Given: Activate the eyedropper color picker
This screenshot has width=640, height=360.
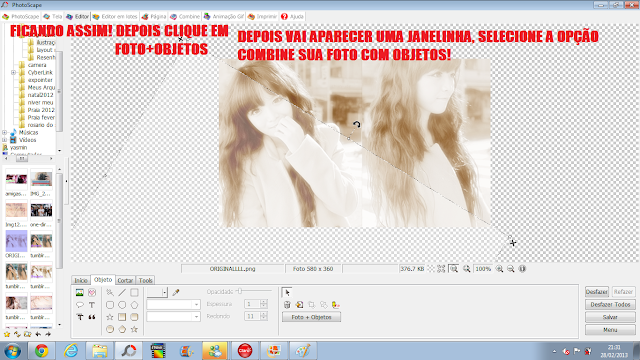Looking at the screenshot, I should 176,292.
